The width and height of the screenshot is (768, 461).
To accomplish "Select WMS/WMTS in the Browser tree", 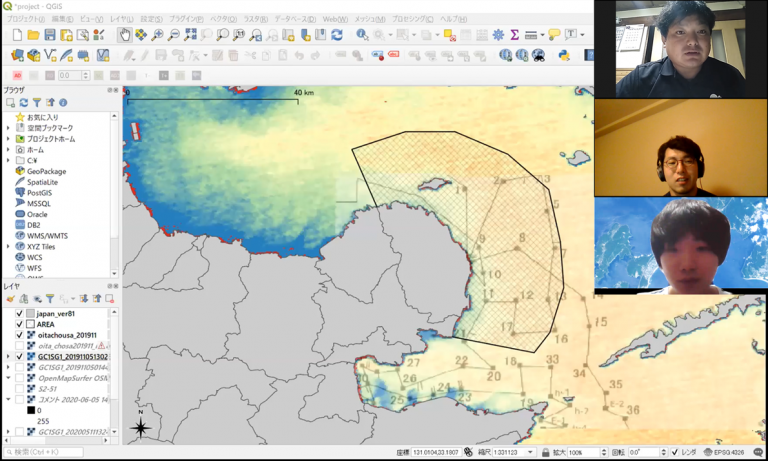I will [x=48, y=236].
